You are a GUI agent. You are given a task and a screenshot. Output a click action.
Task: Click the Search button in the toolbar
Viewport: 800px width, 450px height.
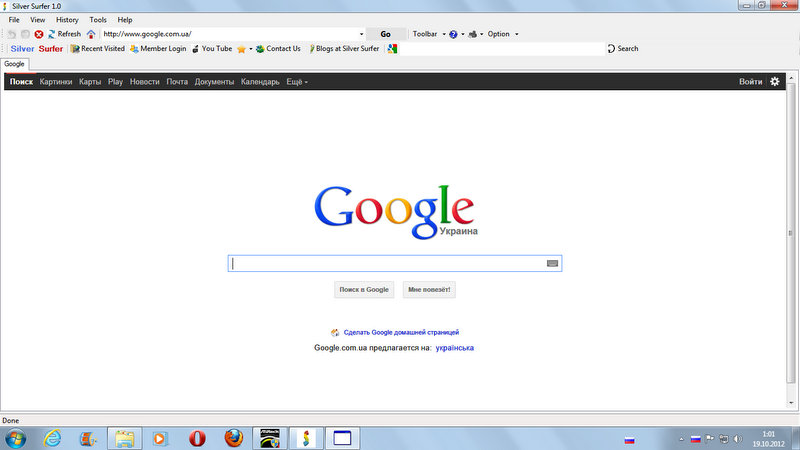point(623,49)
